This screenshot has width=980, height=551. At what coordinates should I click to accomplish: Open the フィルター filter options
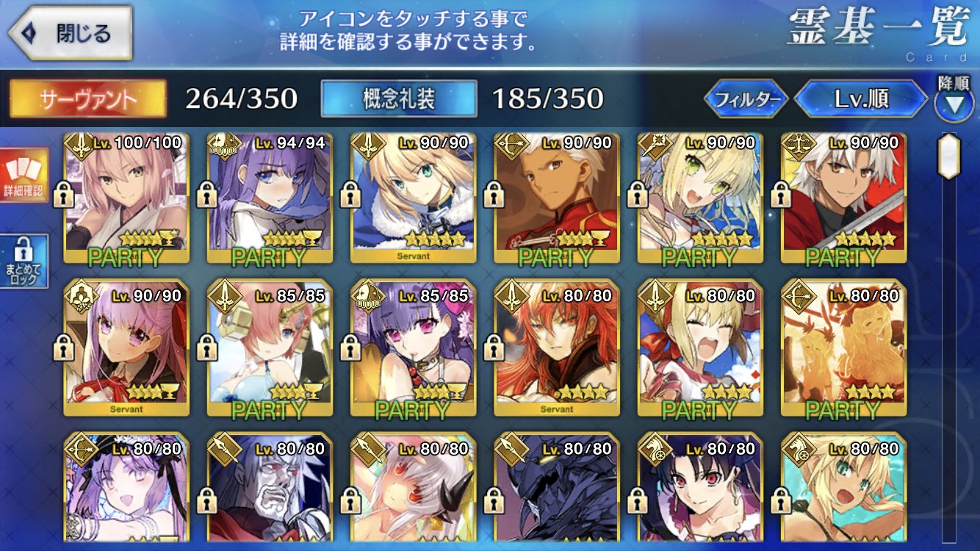pos(746,98)
